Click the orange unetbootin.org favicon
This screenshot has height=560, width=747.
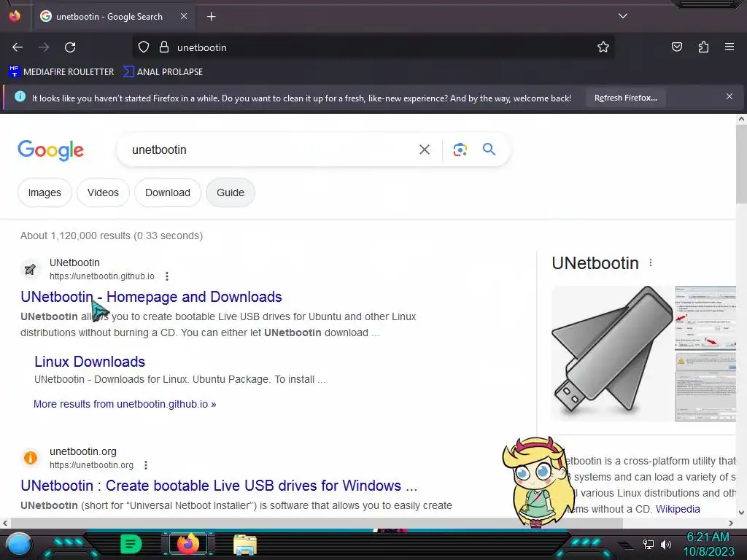point(30,458)
